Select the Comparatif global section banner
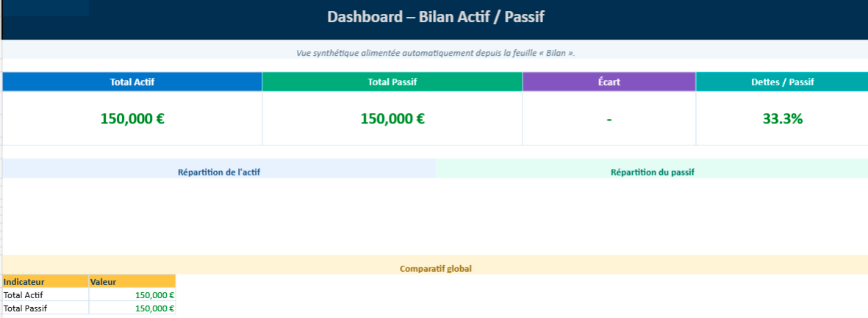The width and height of the screenshot is (868, 318). [x=435, y=269]
